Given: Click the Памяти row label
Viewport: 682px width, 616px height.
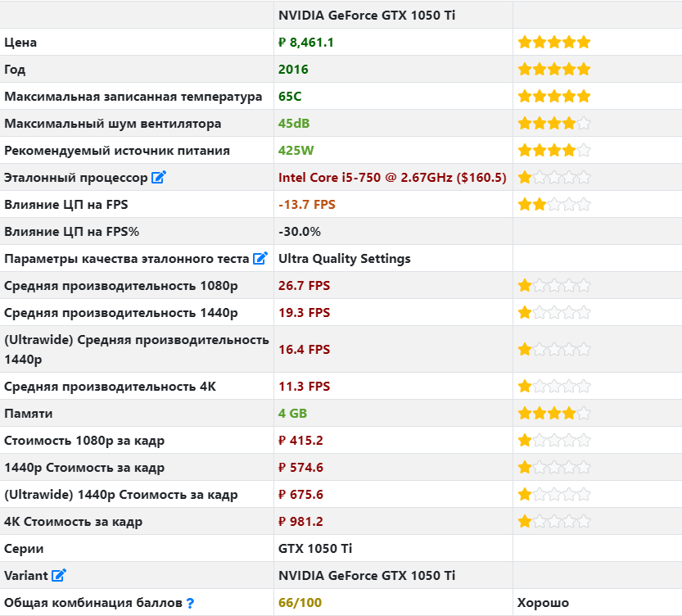Looking at the screenshot, I should [x=29, y=414].
